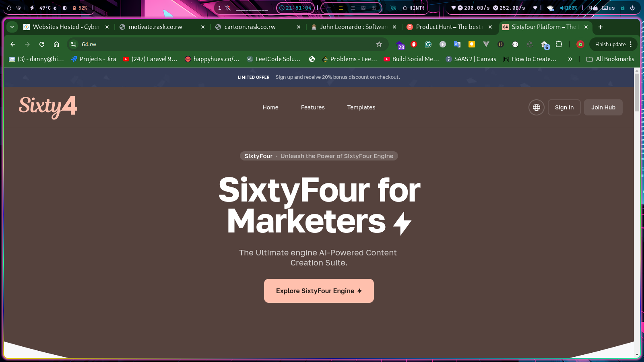Go to Home in site navigation
This screenshot has height=362, width=644.
270,107
